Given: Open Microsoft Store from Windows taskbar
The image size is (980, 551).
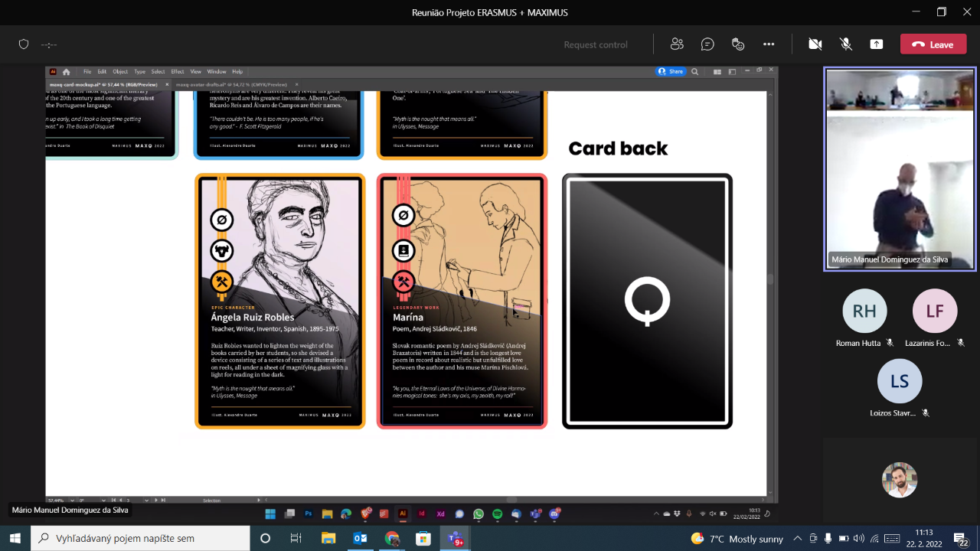Looking at the screenshot, I should click(x=423, y=538).
